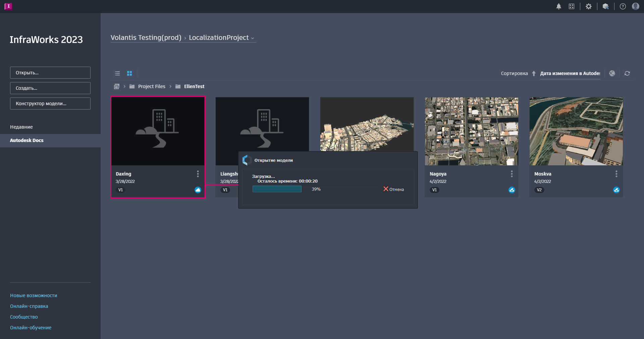The height and width of the screenshot is (339, 644).
Task: Go to Project Files folder in breadcrumb
Action: point(152,86)
